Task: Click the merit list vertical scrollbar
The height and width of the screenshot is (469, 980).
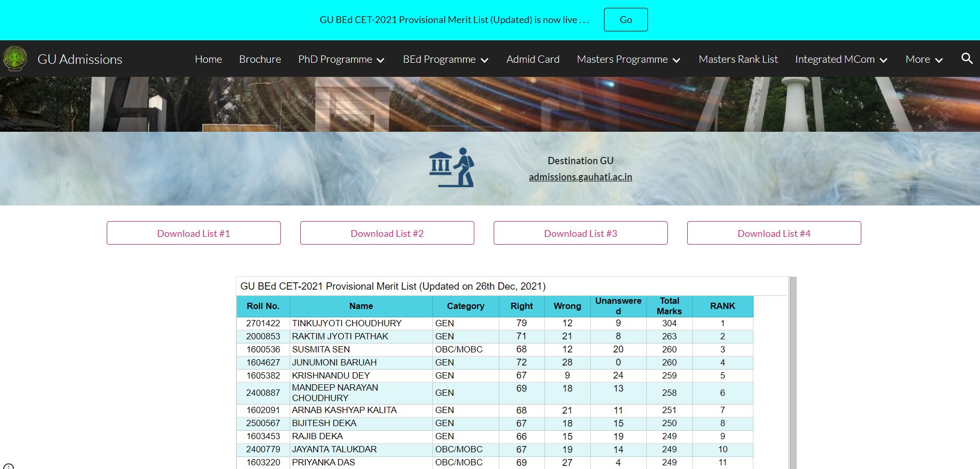Action: (793, 372)
